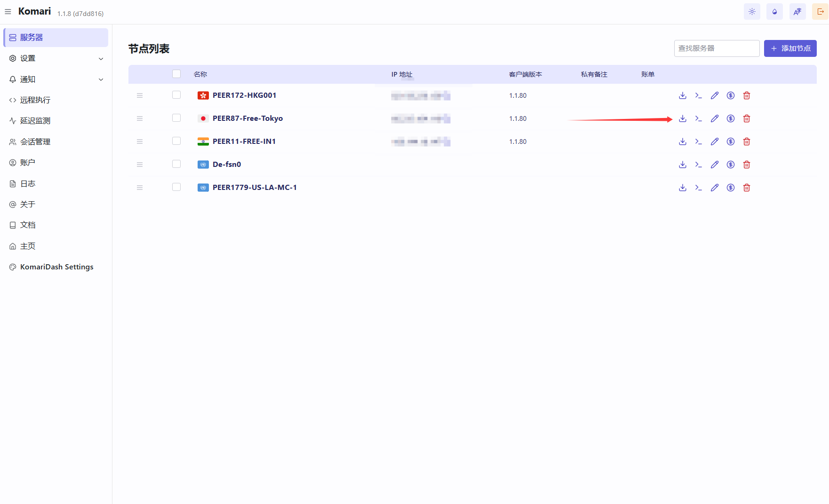Click the 查找服务器 search field
Viewport: 829px width, 504px height.
click(x=716, y=48)
